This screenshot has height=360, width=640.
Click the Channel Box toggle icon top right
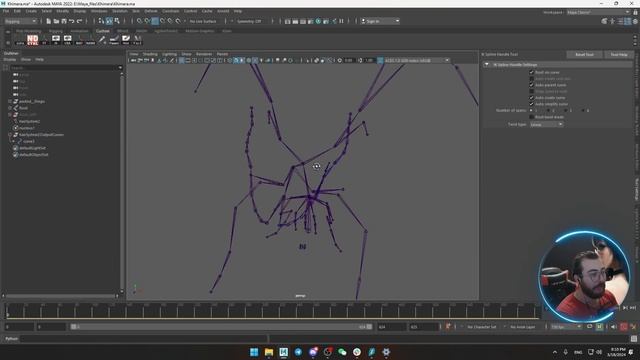tap(635, 21)
